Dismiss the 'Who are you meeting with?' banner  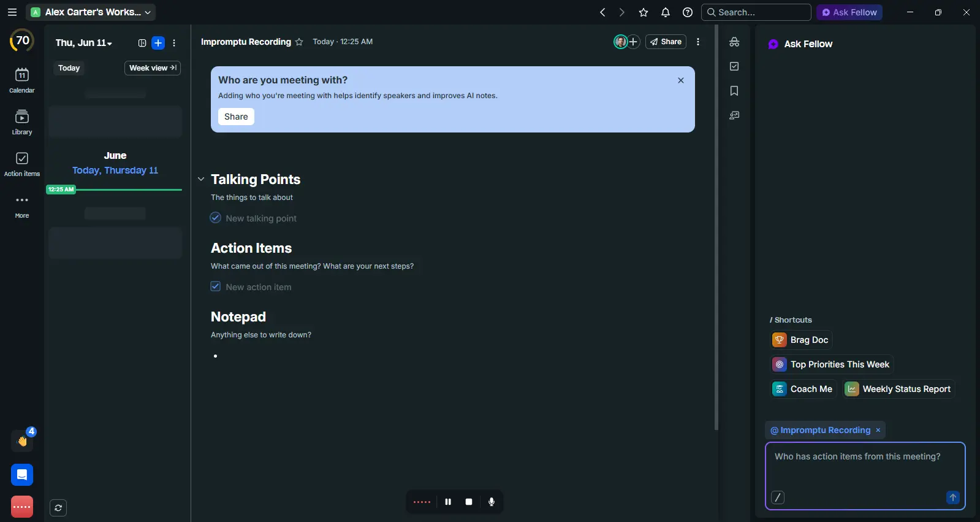click(x=681, y=80)
